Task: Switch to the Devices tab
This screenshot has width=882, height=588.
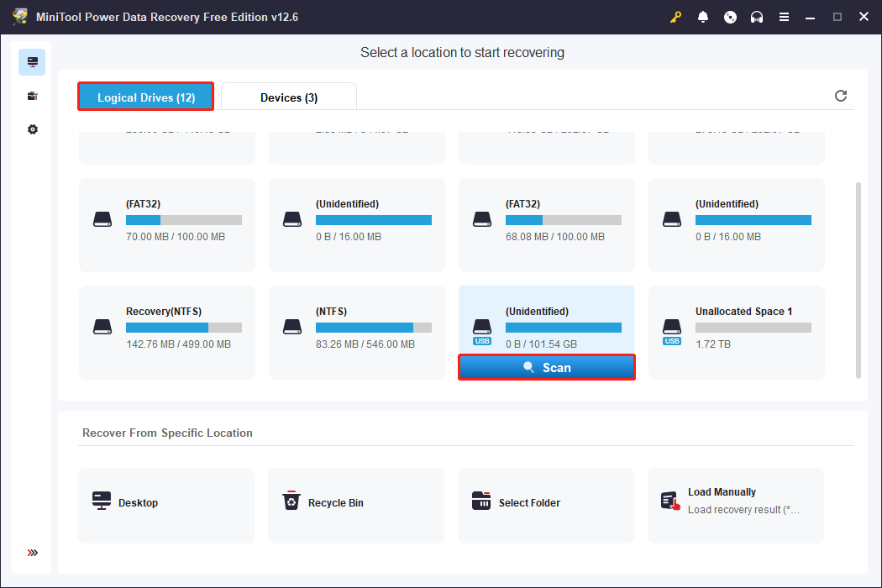Action: 289,97
